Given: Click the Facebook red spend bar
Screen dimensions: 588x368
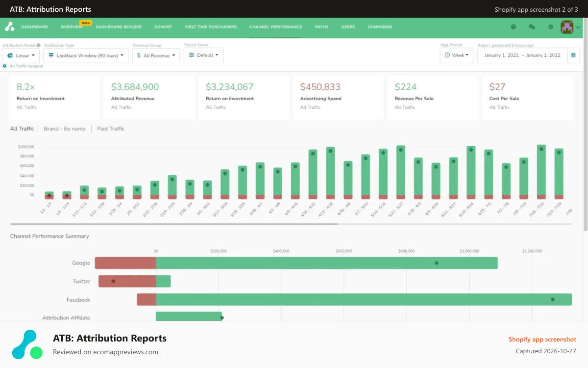Looking at the screenshot, I should pos(147,300).
